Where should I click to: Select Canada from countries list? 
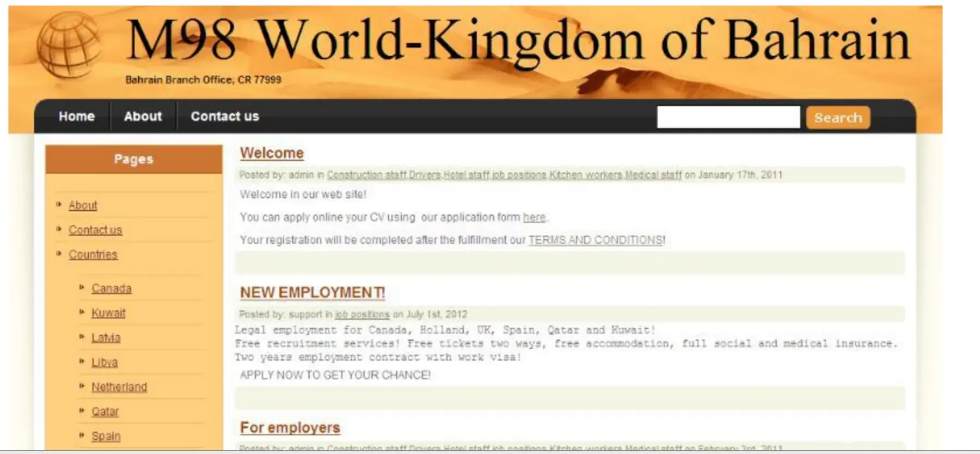click(x=111, y=289)
